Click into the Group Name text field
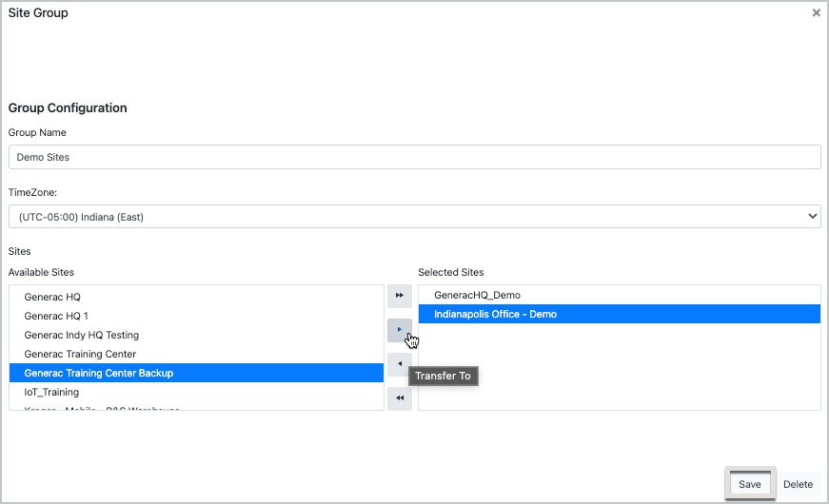This screenshot has width=829, height=504. (x=414, y=157)
